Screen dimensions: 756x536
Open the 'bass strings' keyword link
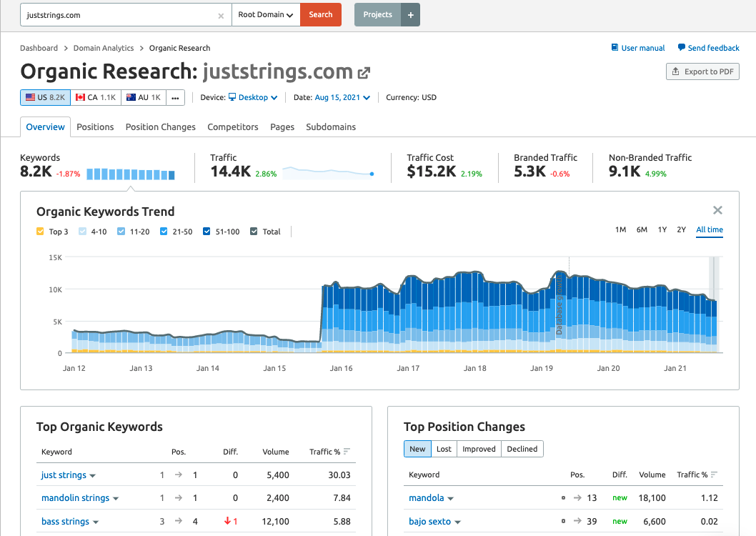tap(65, 522)
